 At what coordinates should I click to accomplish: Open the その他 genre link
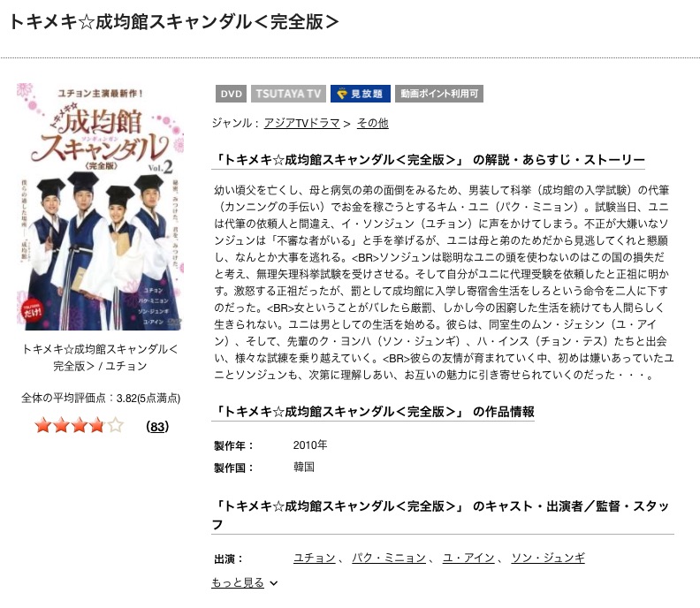(373, 123)
